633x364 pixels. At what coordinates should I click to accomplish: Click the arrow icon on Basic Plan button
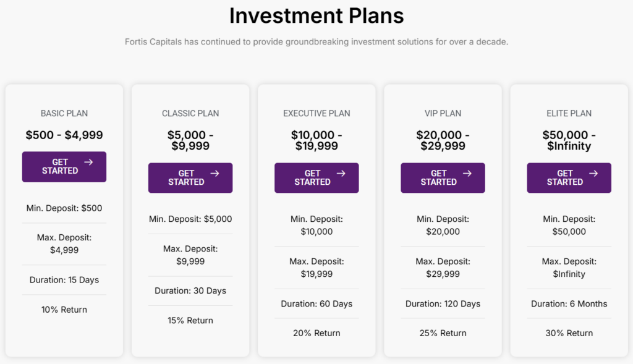pos(88,162)
